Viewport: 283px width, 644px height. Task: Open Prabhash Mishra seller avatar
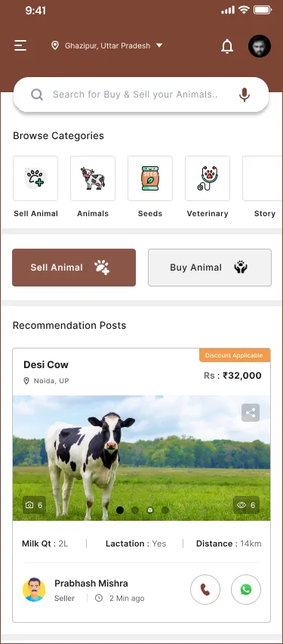click(x=34, y=590)
